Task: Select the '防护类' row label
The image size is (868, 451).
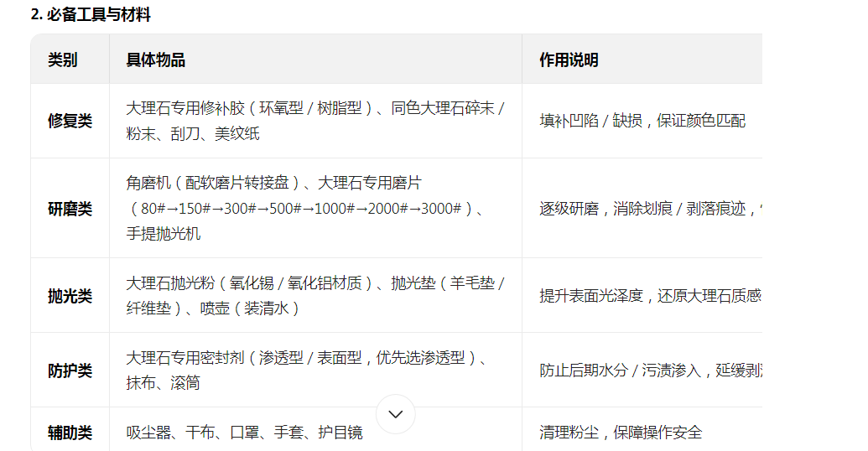Action: tap(70, 371)
